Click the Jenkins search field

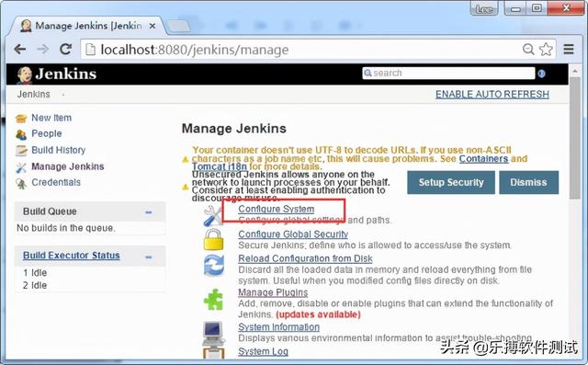click(448, 74)
